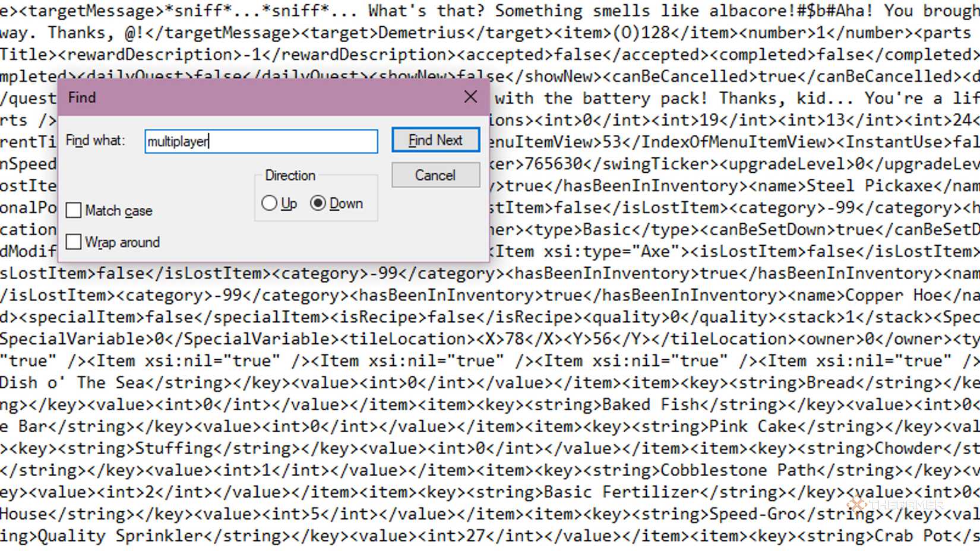Click the text 'Bread' in string tag

[x=831, y=383]
